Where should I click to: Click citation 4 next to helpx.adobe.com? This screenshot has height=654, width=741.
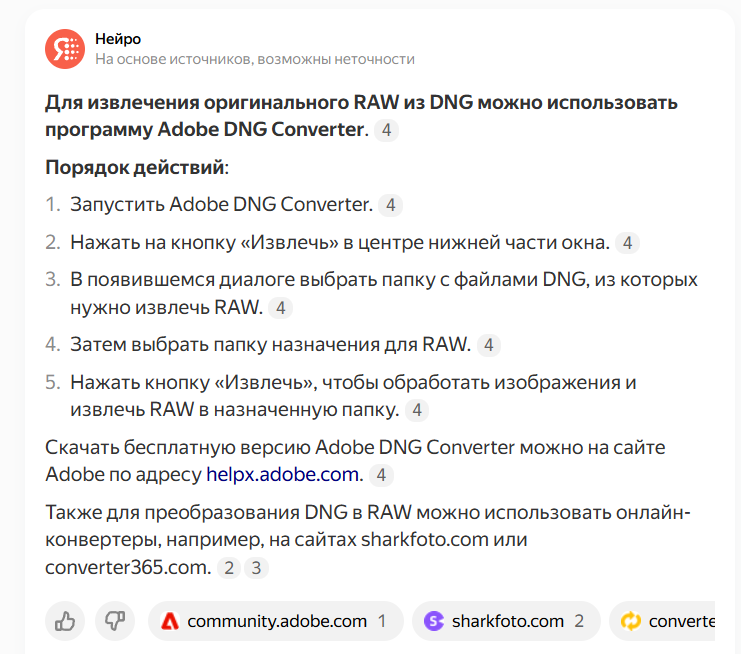[381, 475]
